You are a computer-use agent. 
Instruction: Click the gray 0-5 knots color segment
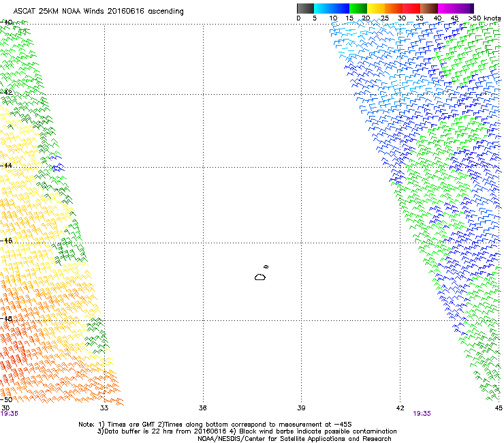point(305,8)
